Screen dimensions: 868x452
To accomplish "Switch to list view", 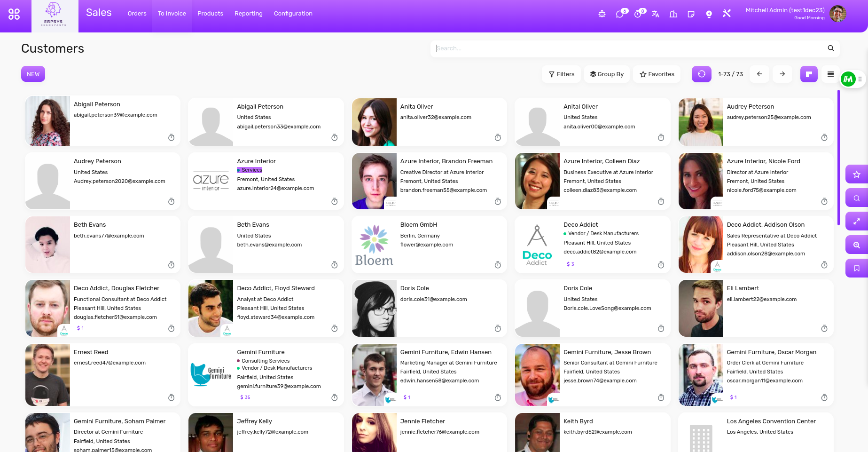I will 830,74.
